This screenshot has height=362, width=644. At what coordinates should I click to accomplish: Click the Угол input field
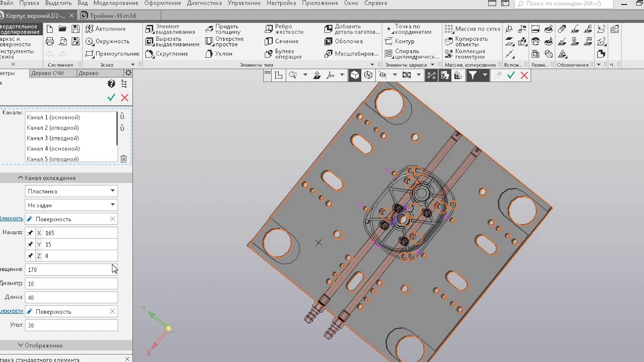(x=71, y=325)
